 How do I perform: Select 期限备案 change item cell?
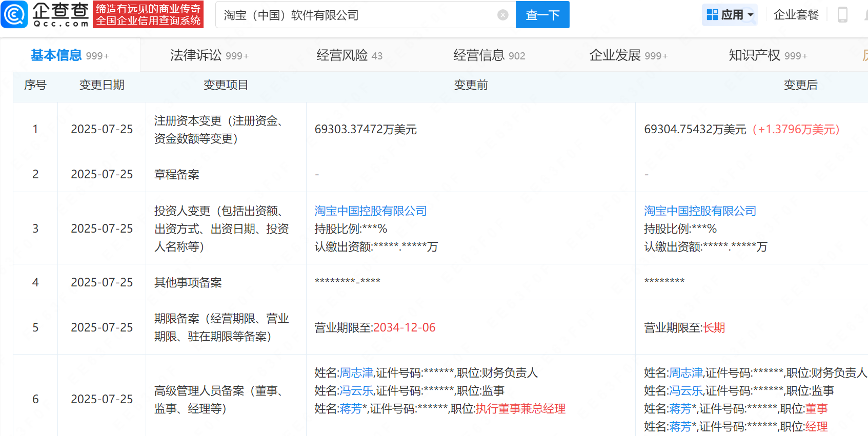tap(226, 327)
